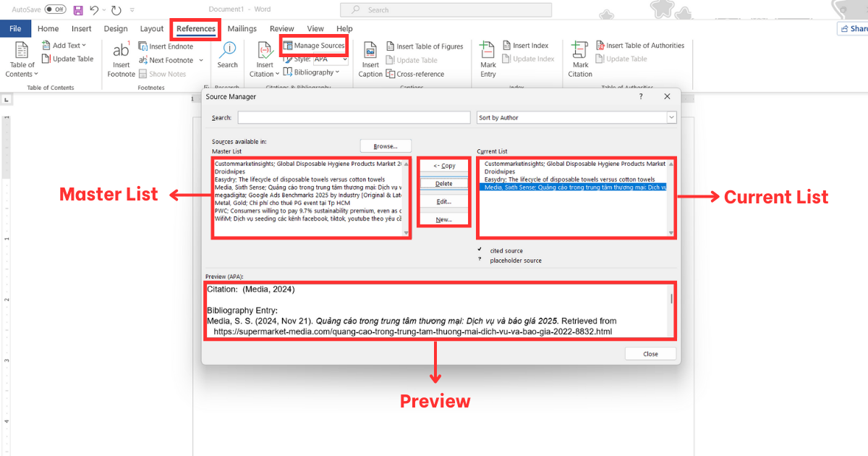Click the Save icon in title bar
This screenshot has height=456, width=868.
tap(78, 10)
